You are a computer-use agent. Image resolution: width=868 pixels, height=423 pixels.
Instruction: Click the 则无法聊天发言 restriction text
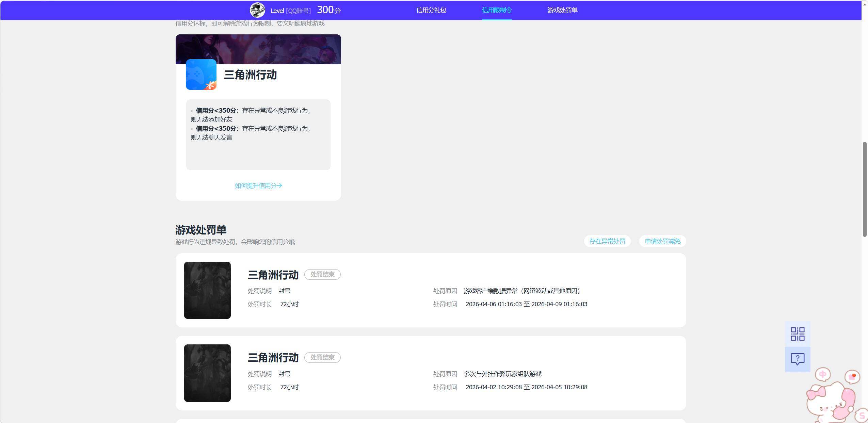click(x=211, y=137)
